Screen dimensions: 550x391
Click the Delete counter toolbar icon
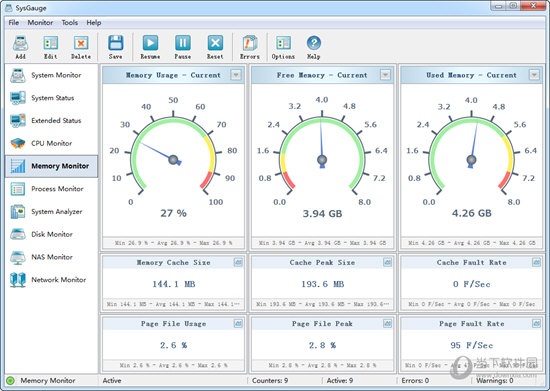point(81,43)
